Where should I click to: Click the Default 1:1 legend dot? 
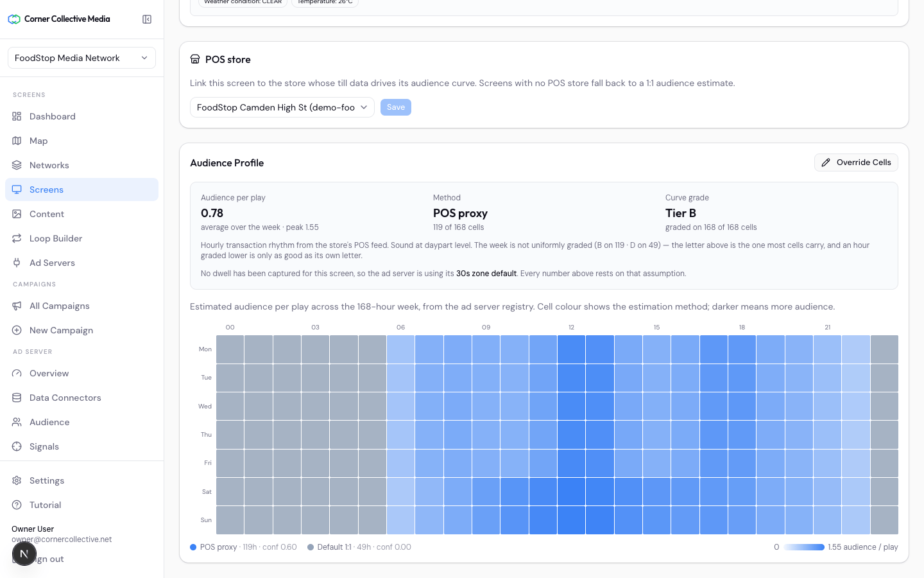(x=311, y=547)
